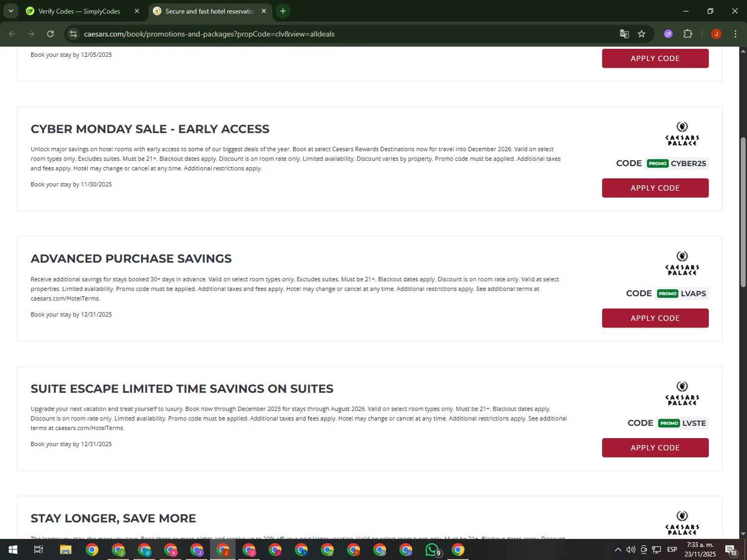
Task: Apply the LVSTE promo code
Action: (x=655, y=448)
